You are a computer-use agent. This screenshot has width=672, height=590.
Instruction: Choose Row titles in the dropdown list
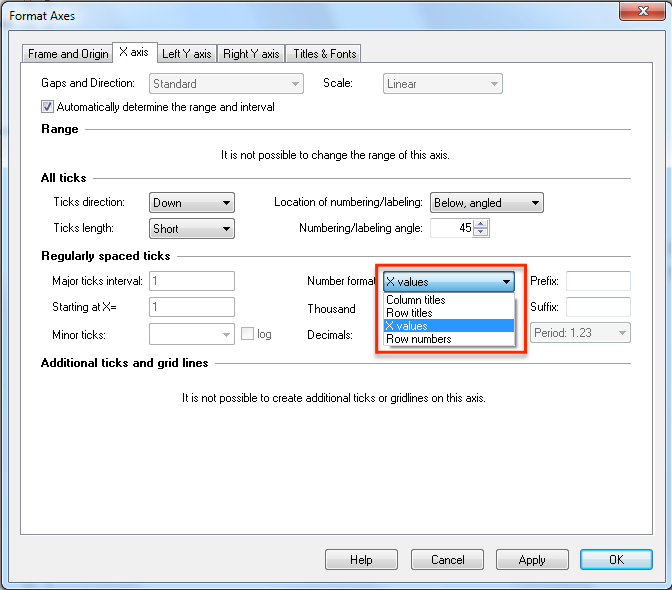tap(410, 313)
